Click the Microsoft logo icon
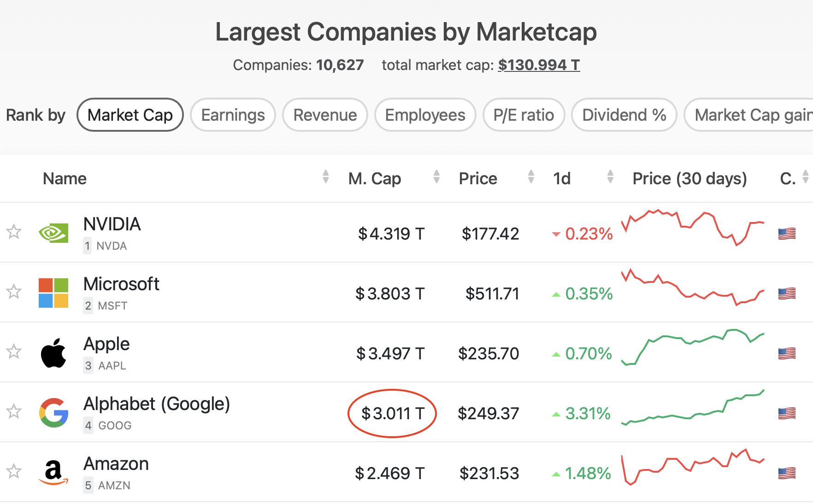 coord(53,293)
